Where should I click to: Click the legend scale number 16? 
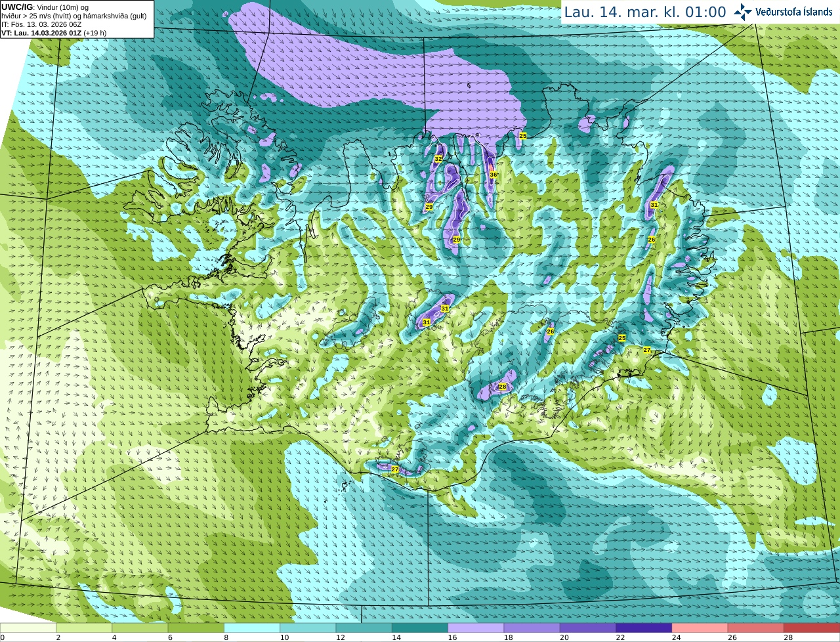(x=452, y=637)
